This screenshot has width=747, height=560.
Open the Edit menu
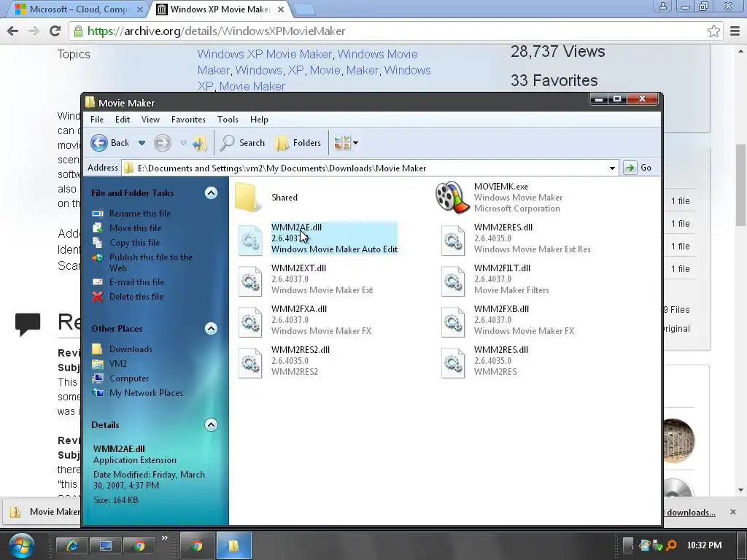123,119
